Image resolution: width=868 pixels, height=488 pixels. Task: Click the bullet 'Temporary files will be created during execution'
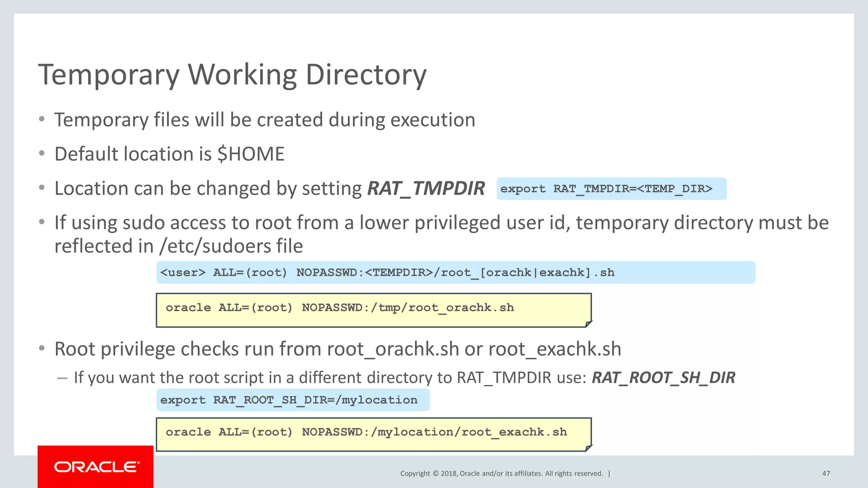265,120
